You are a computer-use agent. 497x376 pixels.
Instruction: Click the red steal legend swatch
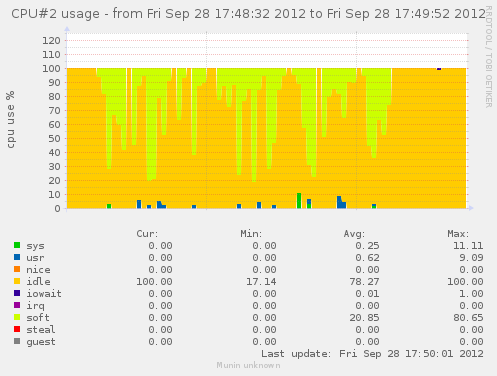[x=17, y=329]
